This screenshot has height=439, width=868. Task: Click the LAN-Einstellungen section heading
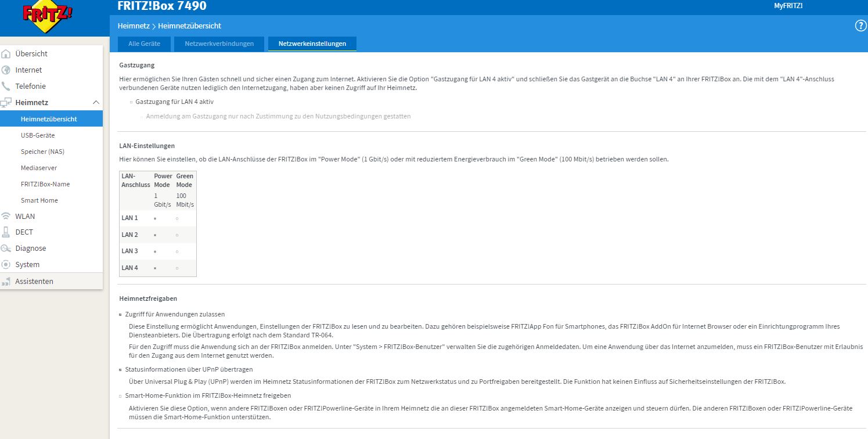coord(147,146)
